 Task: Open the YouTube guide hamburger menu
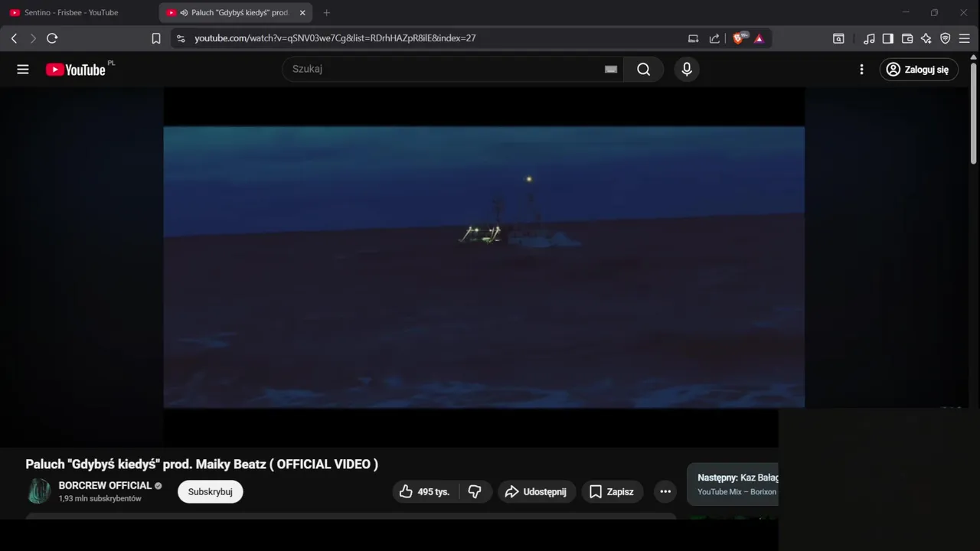pos(23,70)
